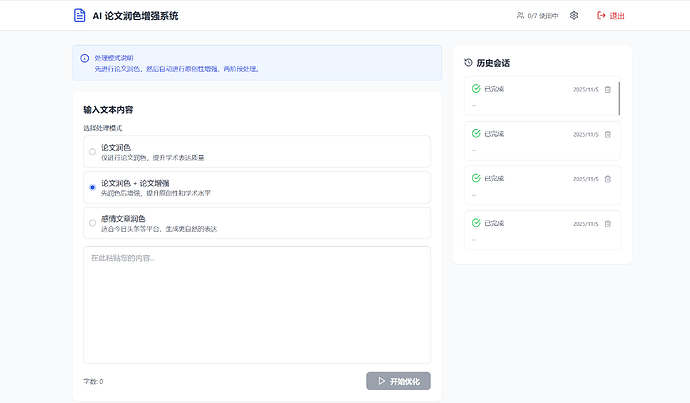Click the info icon in 处理模式说明 banner
This screenshot has width=690, height=403.
click(84, 58)
